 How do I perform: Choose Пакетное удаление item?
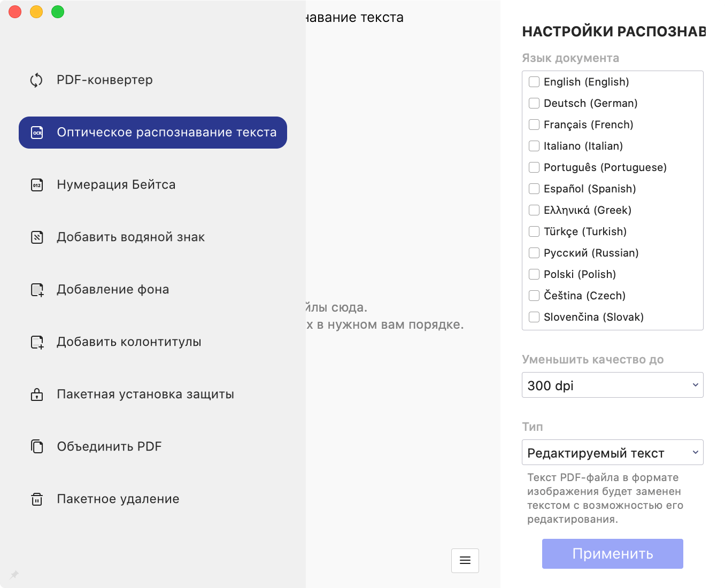(x=153, y=499)
